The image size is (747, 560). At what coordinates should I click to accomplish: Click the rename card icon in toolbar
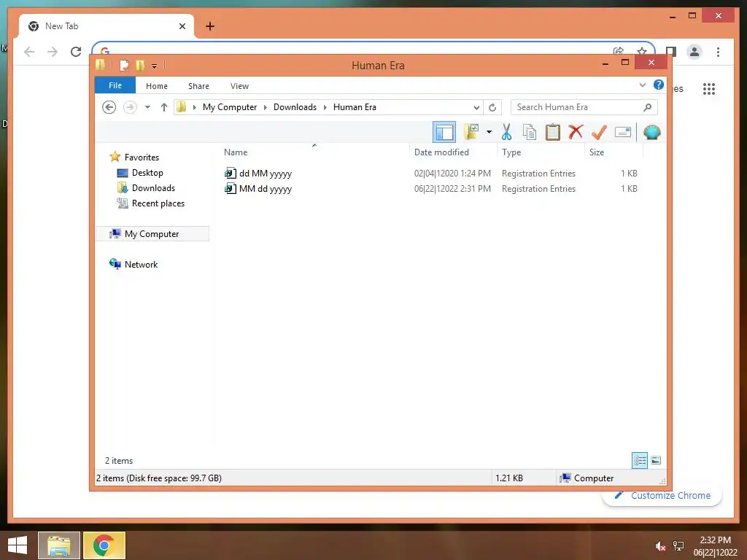[623, 132]
